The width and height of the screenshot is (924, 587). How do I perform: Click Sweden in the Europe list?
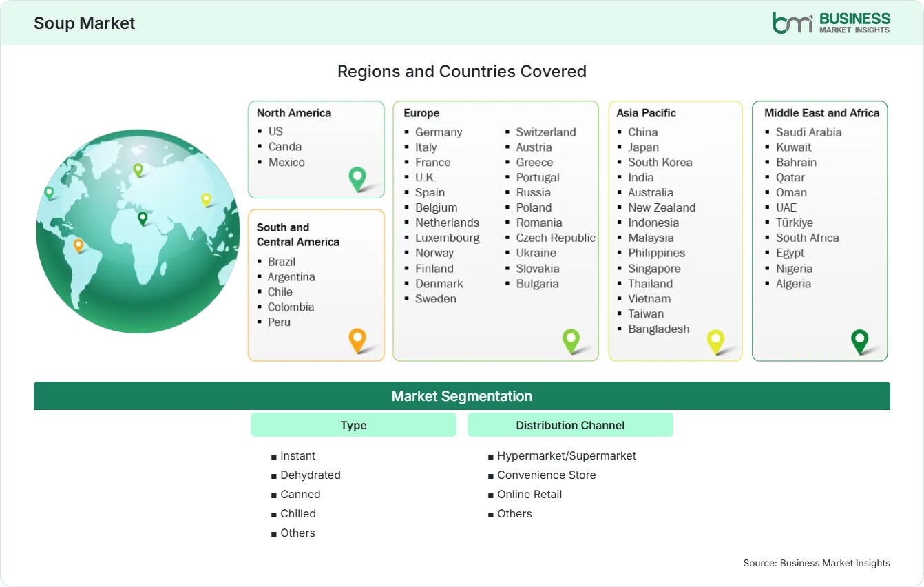[x=436, y=299]
